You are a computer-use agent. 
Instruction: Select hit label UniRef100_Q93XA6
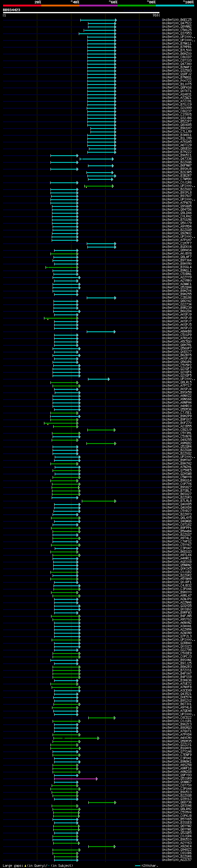177,806
